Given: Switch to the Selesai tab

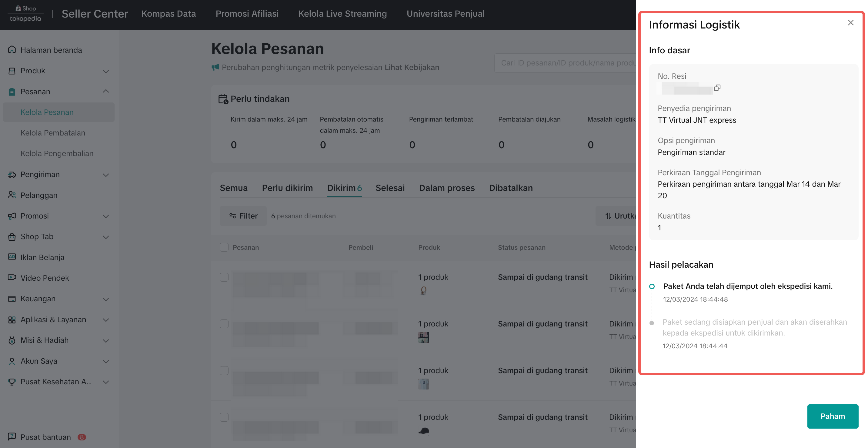Looking at the screenshot, I should [x=390, y=188].
